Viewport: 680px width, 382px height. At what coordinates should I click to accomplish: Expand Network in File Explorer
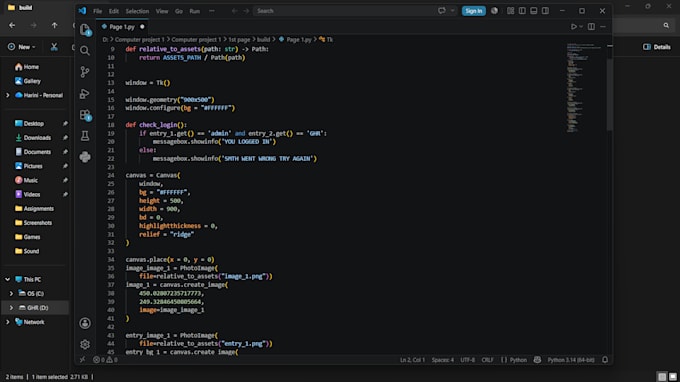[7, 322]
